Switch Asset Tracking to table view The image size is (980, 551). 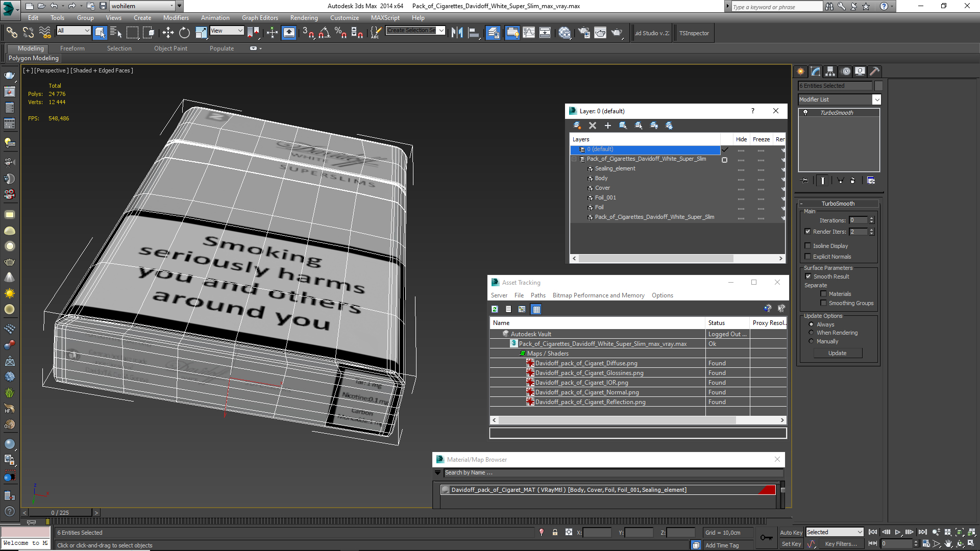(x=536, y=309)
